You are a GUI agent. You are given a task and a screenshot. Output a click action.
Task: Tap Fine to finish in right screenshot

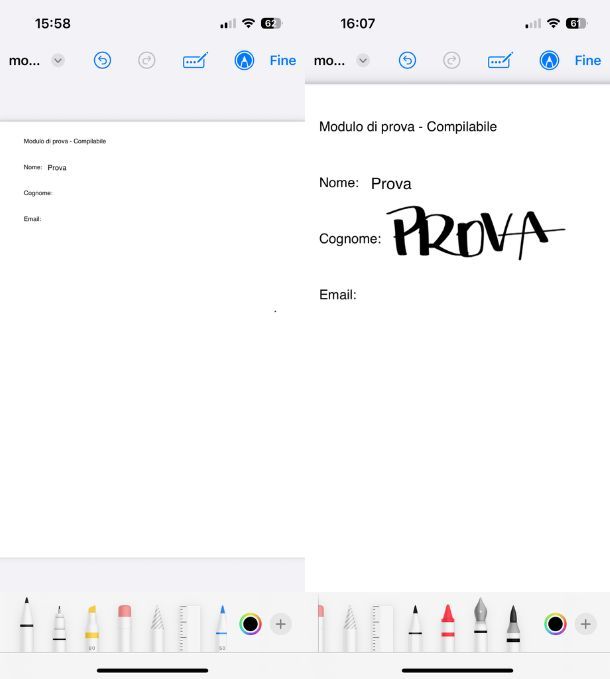pos(587,60)
